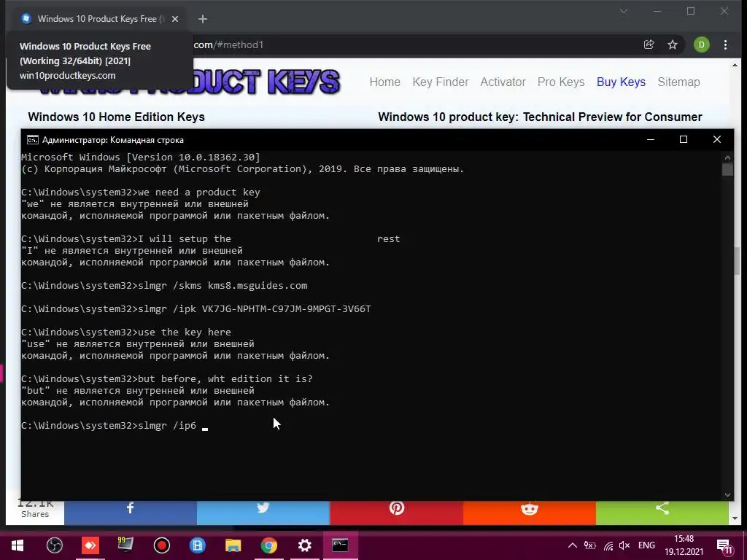Open the Buy Keys nav link
Image resolution: width=747 pixels, height=560 pixels.
pyautogui.click(x=622, y=82)
